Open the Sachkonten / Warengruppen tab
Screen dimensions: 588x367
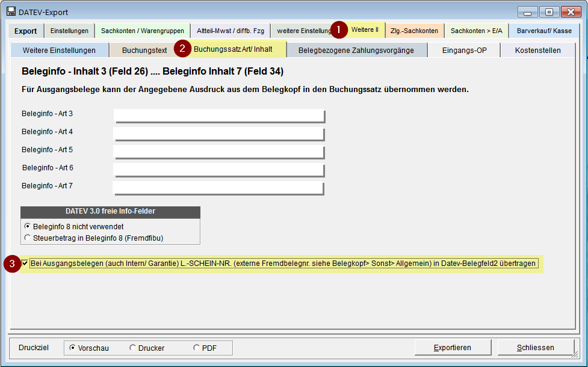point(143,31)
